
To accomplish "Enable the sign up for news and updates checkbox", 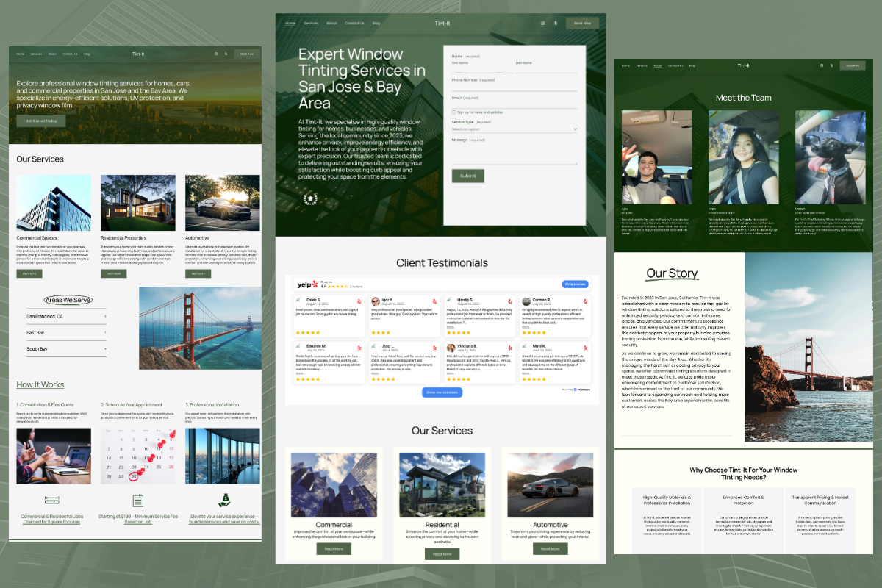I will tap(453, 112).
